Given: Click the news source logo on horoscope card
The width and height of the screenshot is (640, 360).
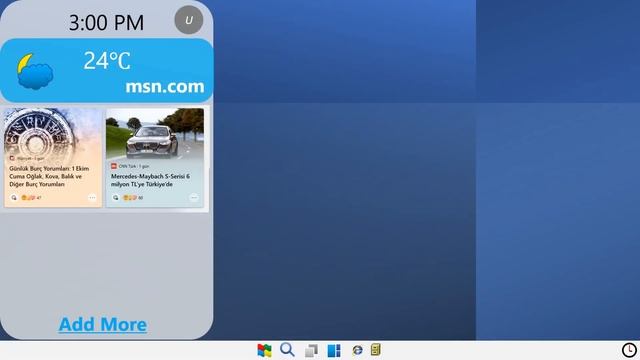Looking at the screenshot, I should click(x=12, y=158).
